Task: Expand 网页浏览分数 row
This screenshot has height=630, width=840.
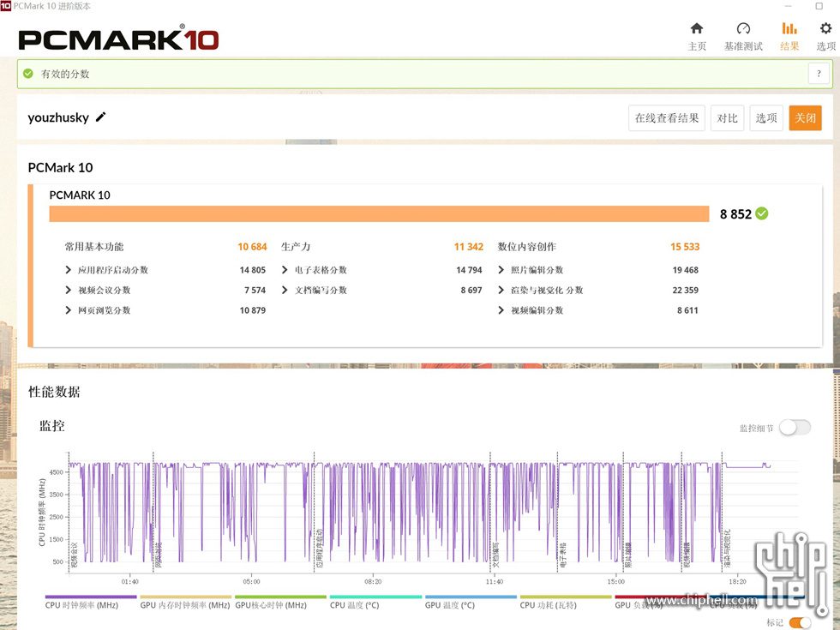Action: [68, 310]
